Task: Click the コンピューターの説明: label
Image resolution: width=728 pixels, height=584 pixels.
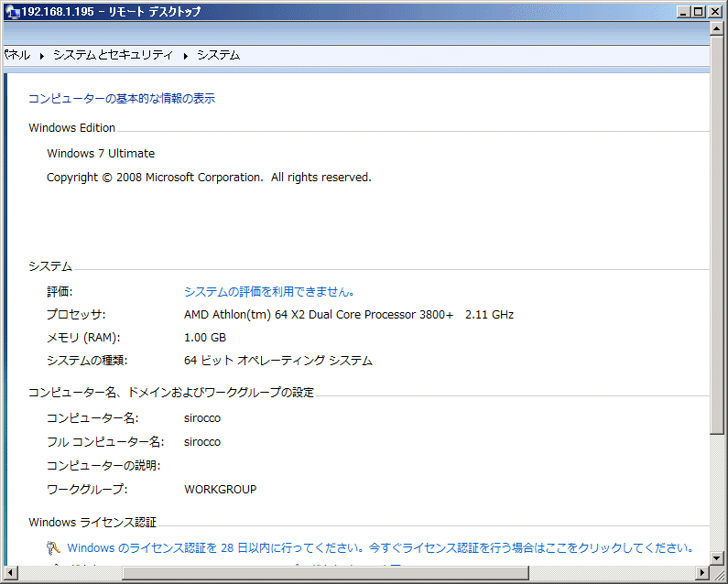Action: click(x=103, y=466)
